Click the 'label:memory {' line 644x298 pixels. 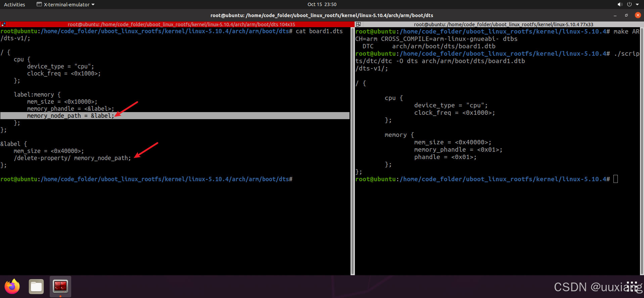[x=37, y=95]
